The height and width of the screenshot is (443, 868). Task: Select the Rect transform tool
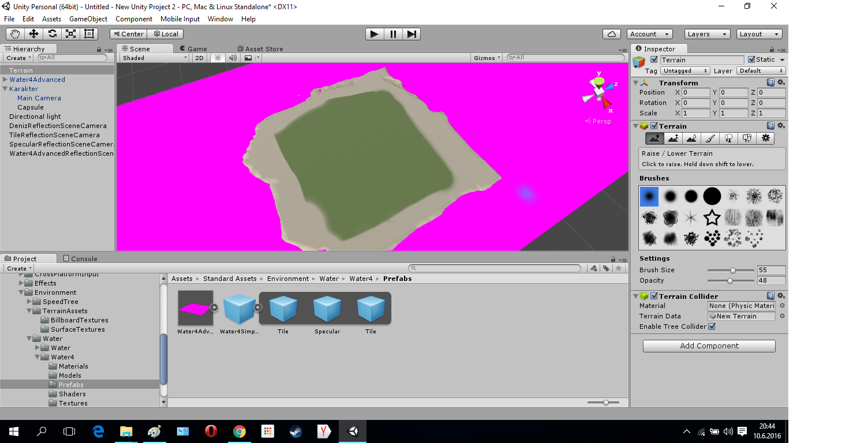(89, 34)
